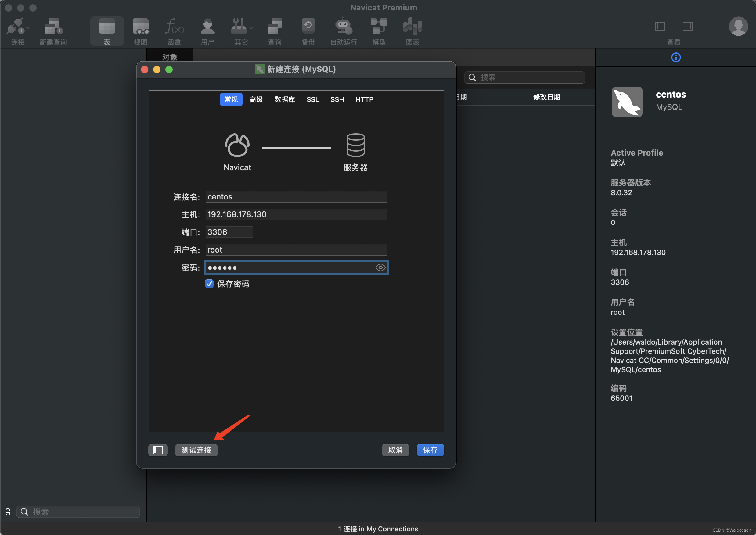Select the 表 table toolbar icon

(x=107, y=26)
